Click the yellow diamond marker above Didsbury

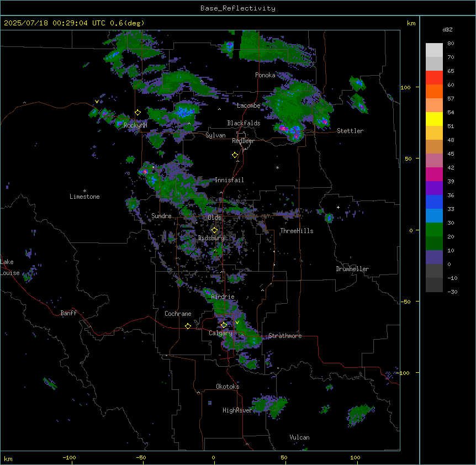tap(214, 230)
